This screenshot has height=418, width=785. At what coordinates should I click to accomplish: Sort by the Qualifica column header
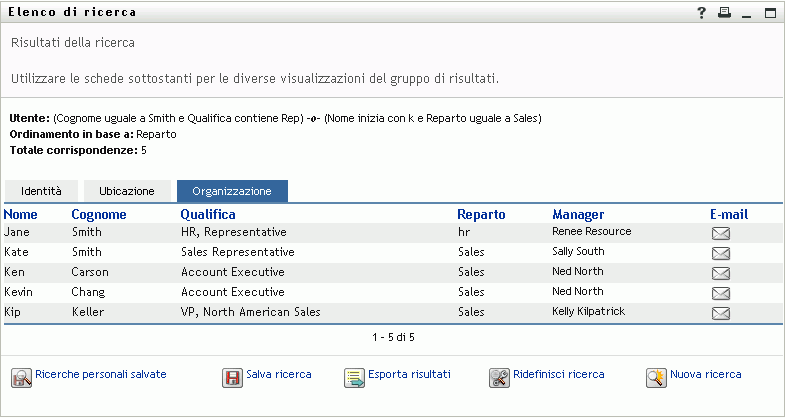click(208, 214)
